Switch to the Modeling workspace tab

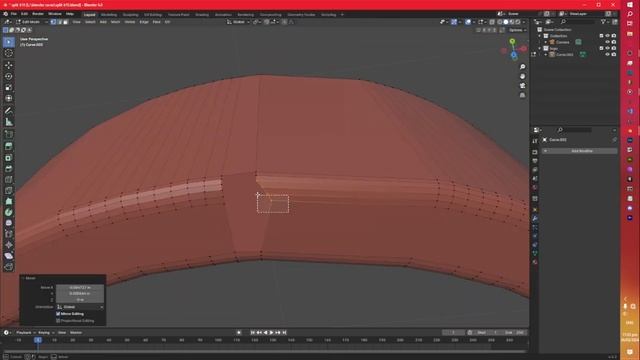click(x=109, y=15)
